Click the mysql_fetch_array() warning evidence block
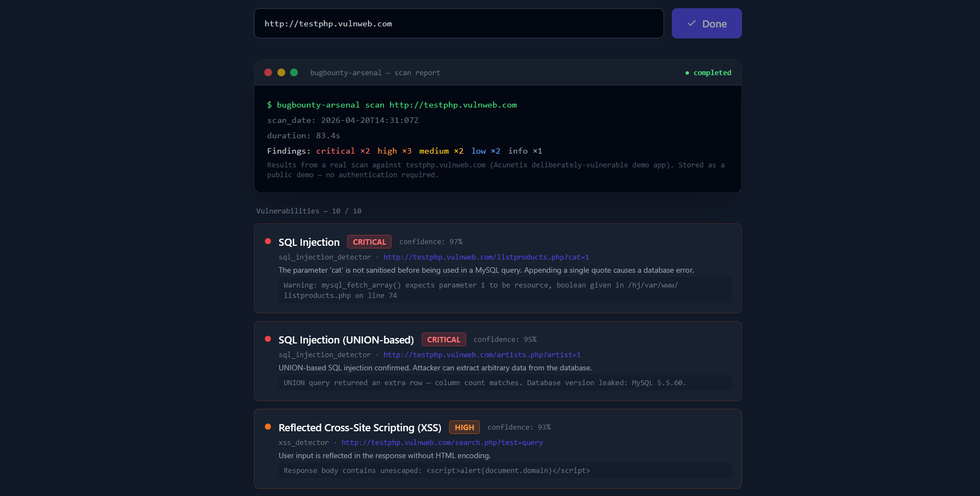The image size is (980, 496). pyautogui.click(x=505, y=290)
